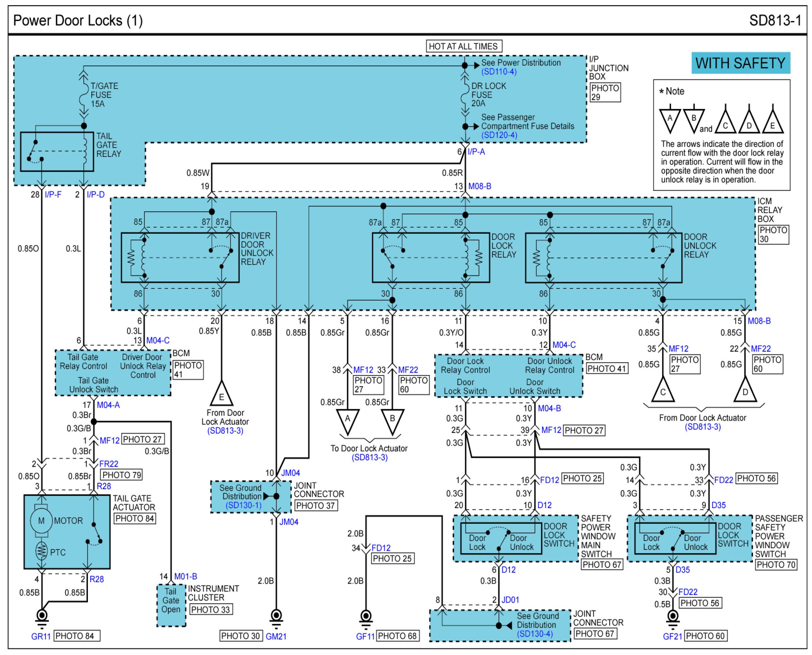Click the GF21 ground symbol
Screen dimensions: 812x655
672,617
